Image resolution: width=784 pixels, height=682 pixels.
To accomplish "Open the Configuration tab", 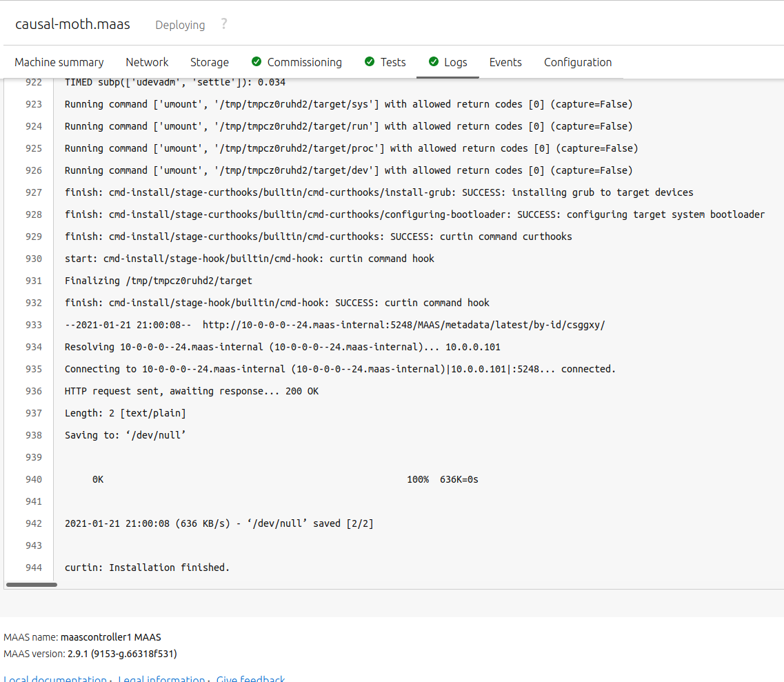I will point(578,63).
